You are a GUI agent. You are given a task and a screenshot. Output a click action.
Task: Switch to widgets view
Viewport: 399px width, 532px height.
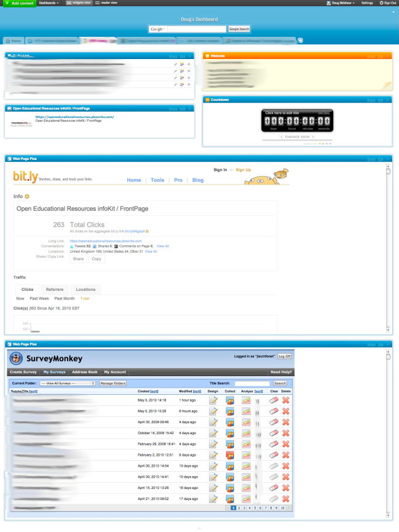(79, 3)
